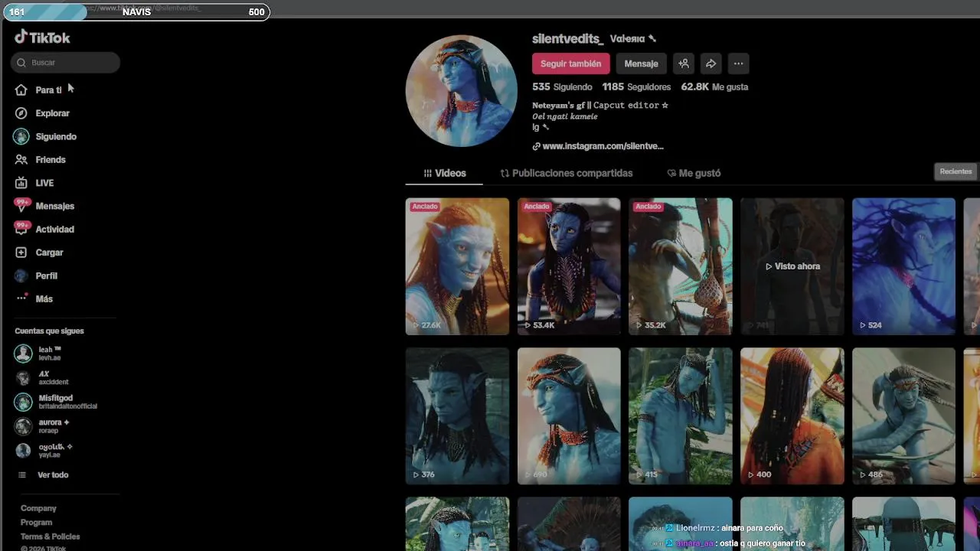Click the three-dots icon beside Más
This screenshot has height=551, width=980.
pyautogui.click(x=21, y=298)
